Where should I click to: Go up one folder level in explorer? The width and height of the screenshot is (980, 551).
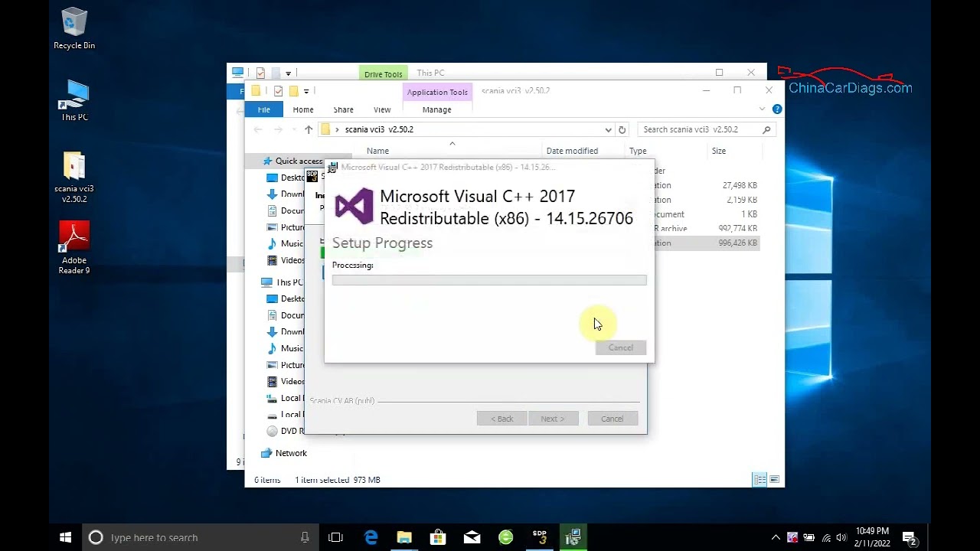pos(309,129)
